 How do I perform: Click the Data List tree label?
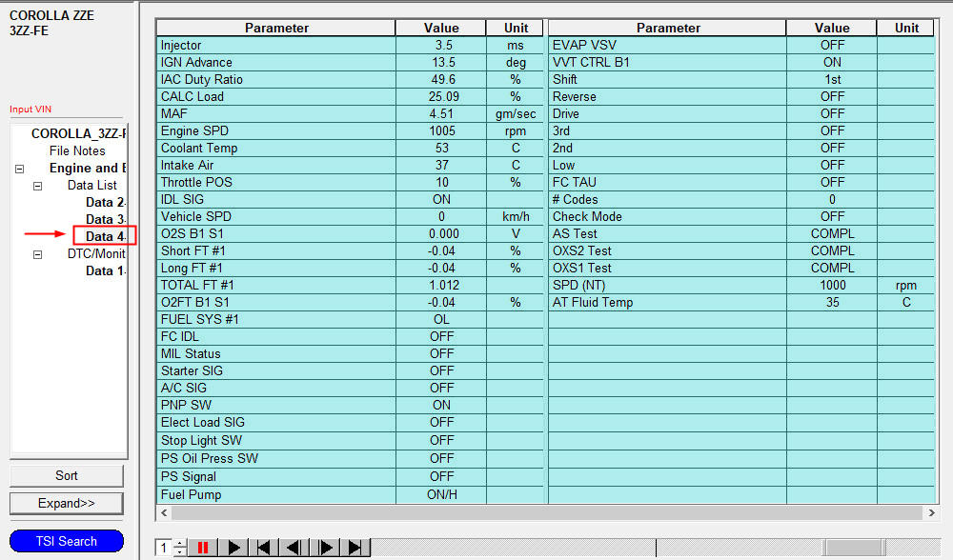point(91,186)
